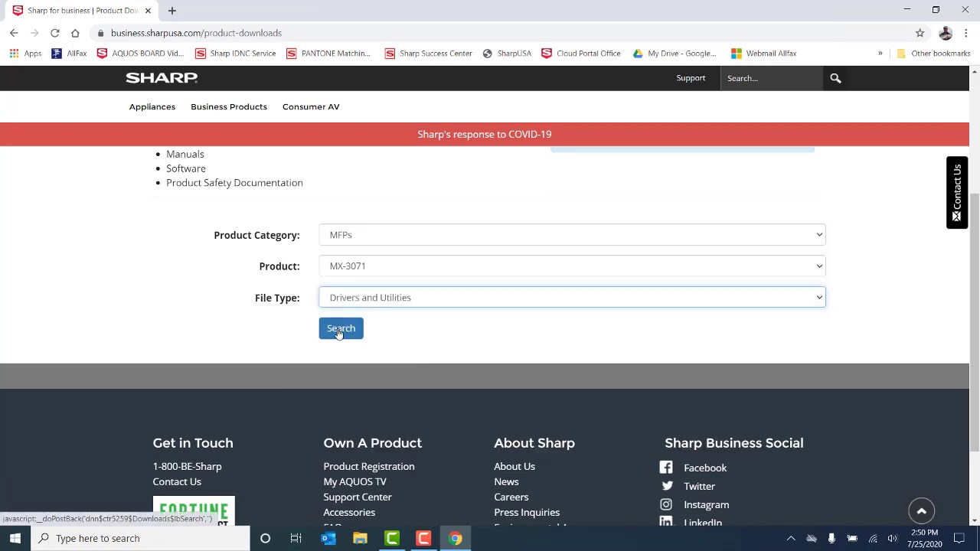Open the Support link in header
980x551 pixels.
[x=691, y=78]
